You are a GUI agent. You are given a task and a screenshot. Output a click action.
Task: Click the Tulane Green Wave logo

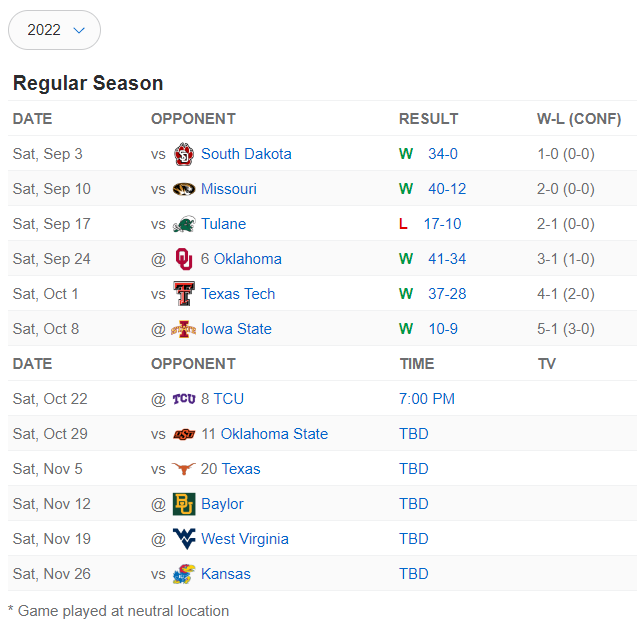(x=184, y=224)
